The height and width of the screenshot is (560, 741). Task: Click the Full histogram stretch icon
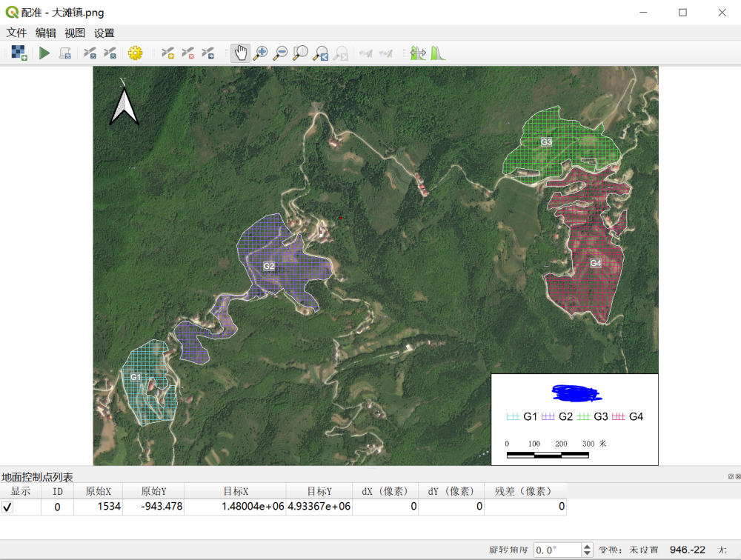418,53
